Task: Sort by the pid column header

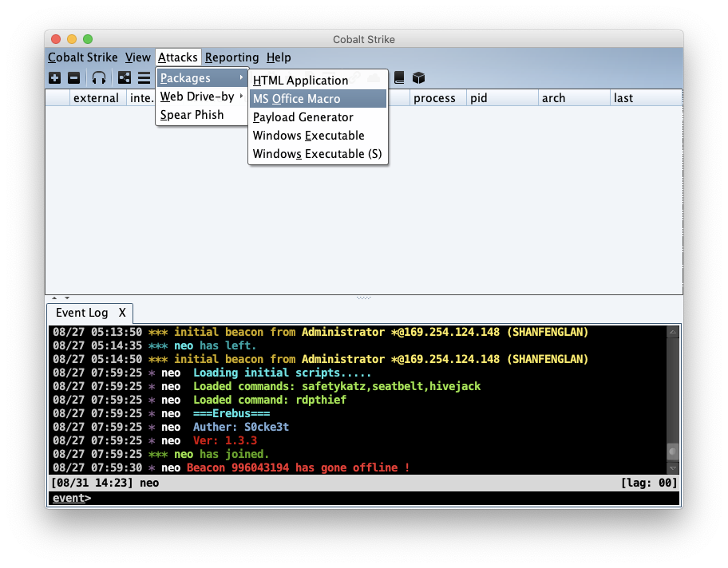Action: (x=502, y=98)
